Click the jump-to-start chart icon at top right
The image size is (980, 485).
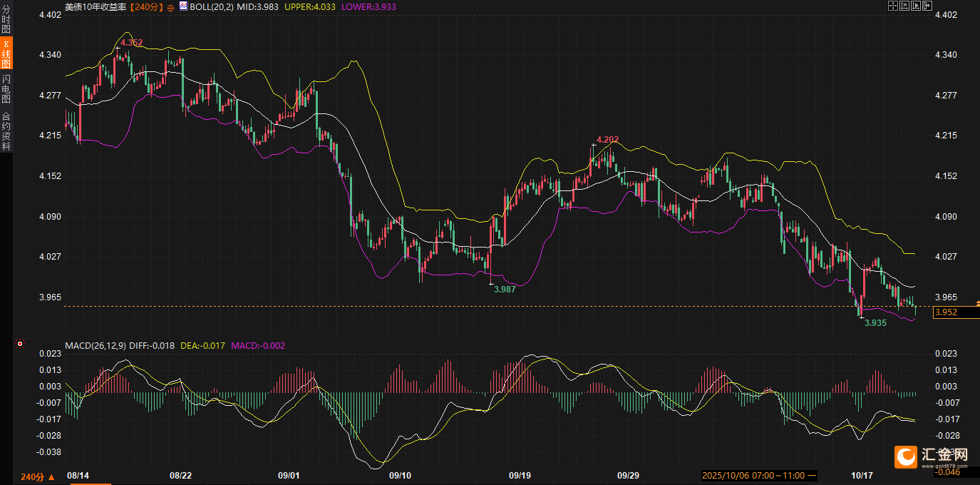[904, 6]
